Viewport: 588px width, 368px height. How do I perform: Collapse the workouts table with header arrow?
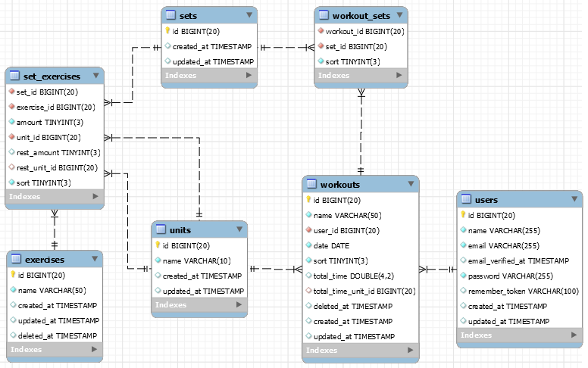411,184
